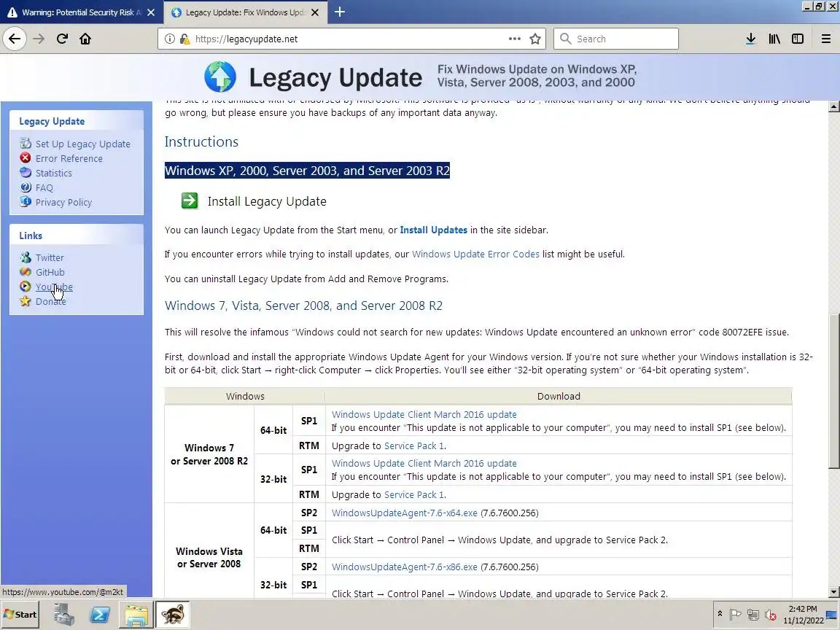Visit the Twitter link
Screen dimensions: 840x630
tap(50, 257)
